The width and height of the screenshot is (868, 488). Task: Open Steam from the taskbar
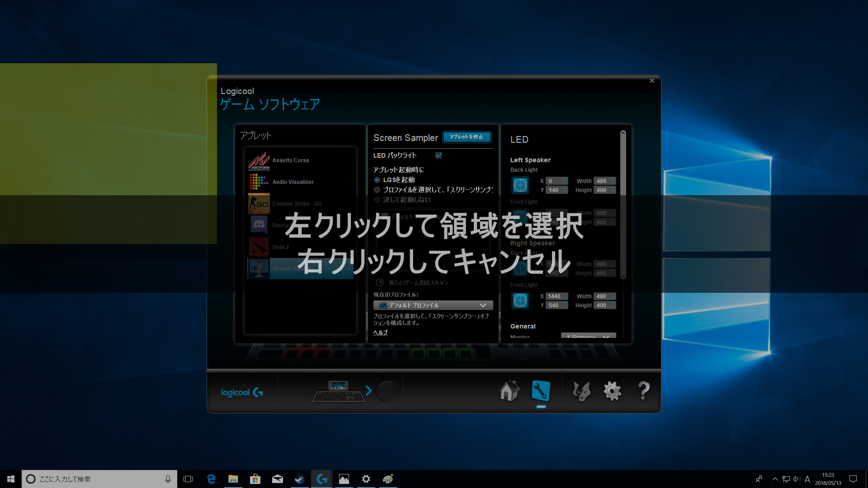[x=299, y=479]
